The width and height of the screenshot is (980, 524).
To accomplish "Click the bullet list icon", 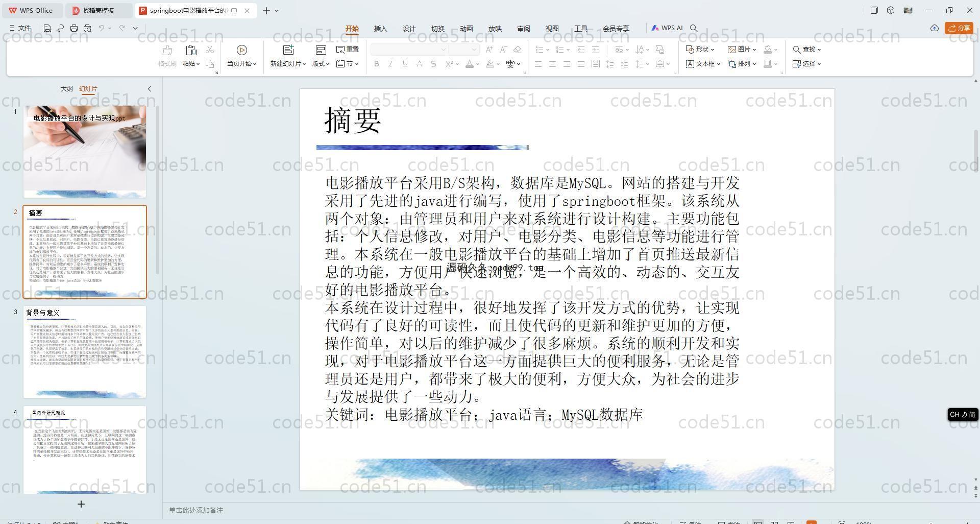I will click(539, 50).
